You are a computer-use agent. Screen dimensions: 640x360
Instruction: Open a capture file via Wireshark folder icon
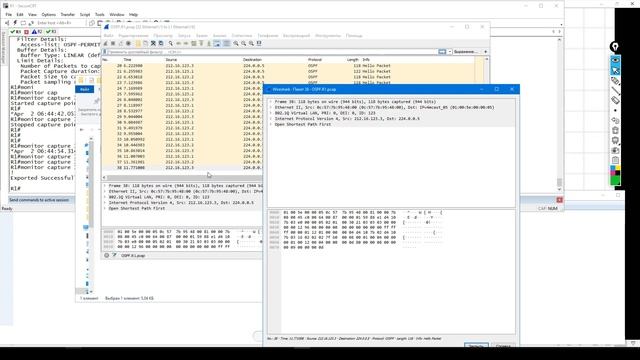pyautogui.click(x=138, y=43)
